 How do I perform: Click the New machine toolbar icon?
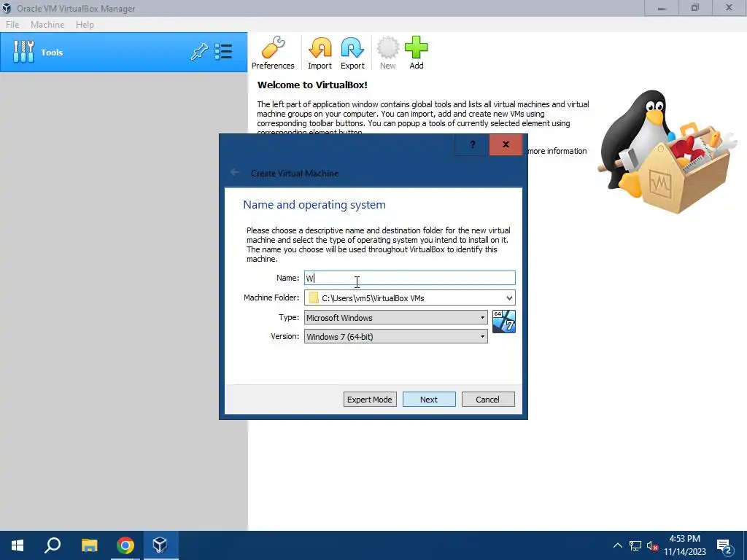point(388,52)
